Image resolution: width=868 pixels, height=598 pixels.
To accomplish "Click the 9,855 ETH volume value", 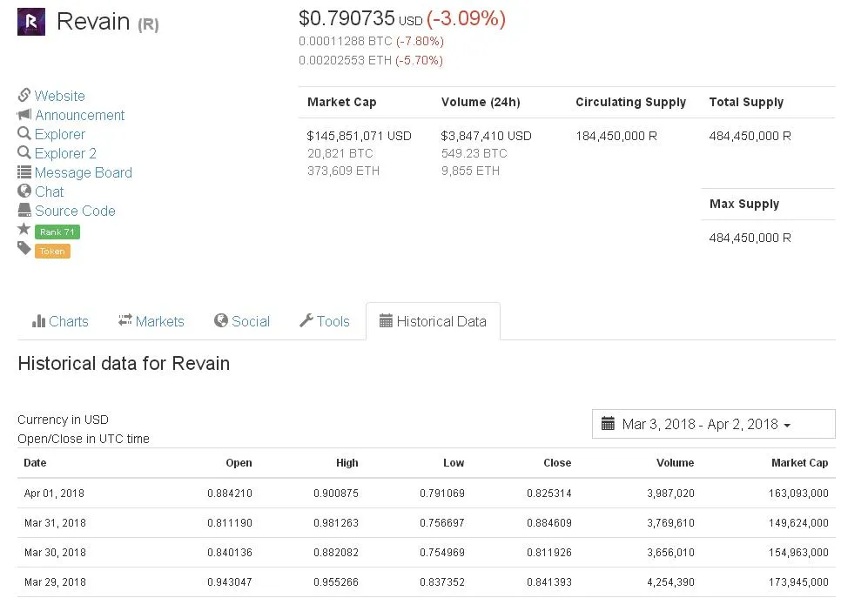I will (470, 171).
